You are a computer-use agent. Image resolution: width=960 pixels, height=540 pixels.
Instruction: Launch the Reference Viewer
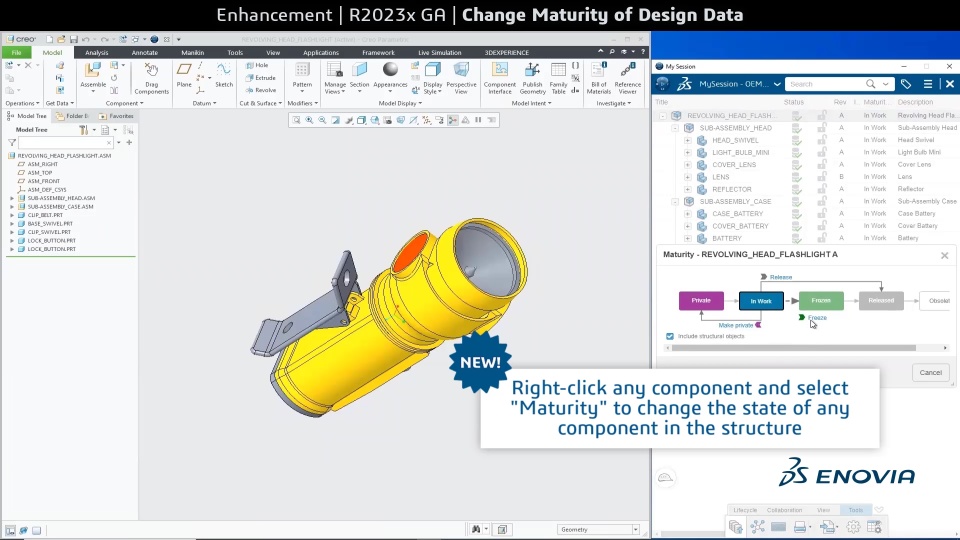tap(628, 78)
